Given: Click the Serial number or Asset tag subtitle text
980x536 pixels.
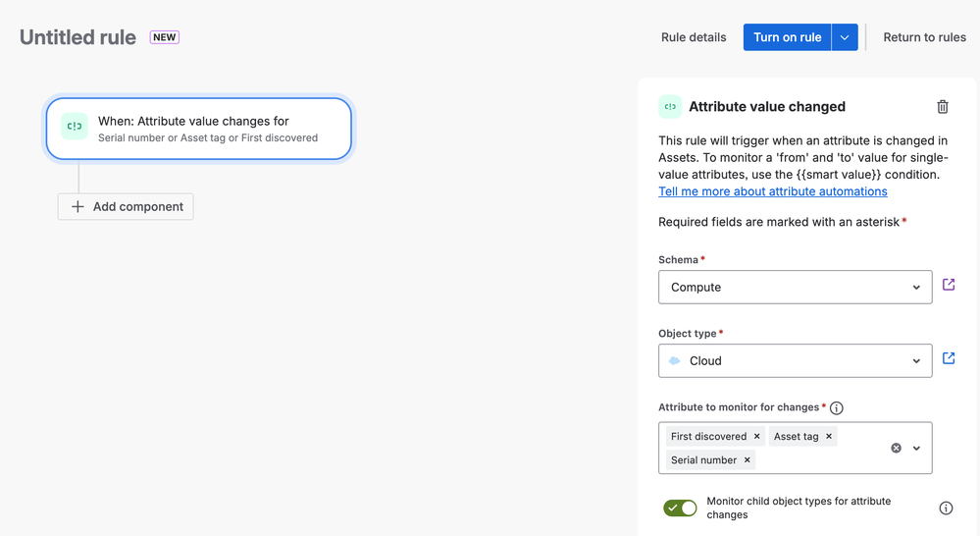Looking at the screenshot, I should (208, 137).
